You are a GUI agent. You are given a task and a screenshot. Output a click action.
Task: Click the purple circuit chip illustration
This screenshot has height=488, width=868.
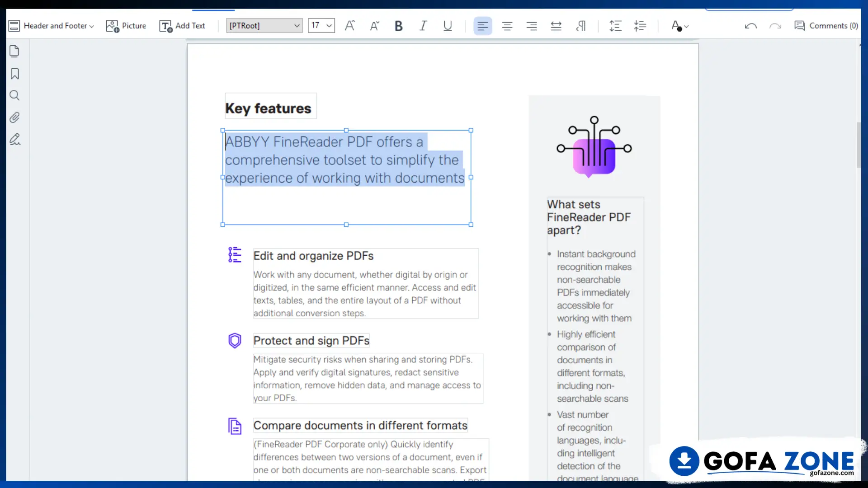594,147
